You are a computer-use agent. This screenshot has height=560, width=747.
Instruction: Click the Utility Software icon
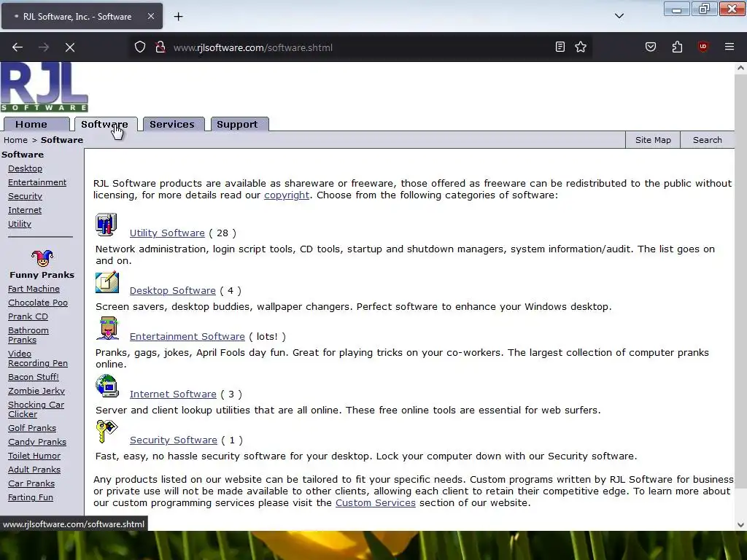(x=107, y=225)
